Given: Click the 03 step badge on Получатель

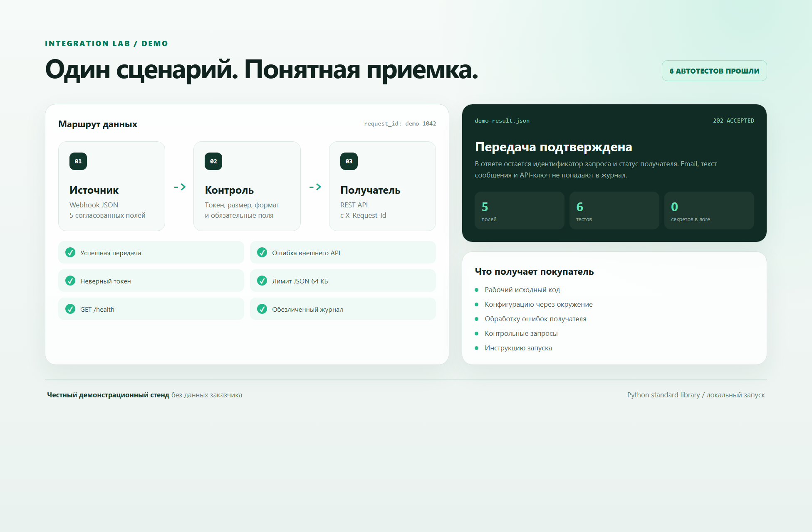Looking at the screenshot, I should click(x=349, y=161).
